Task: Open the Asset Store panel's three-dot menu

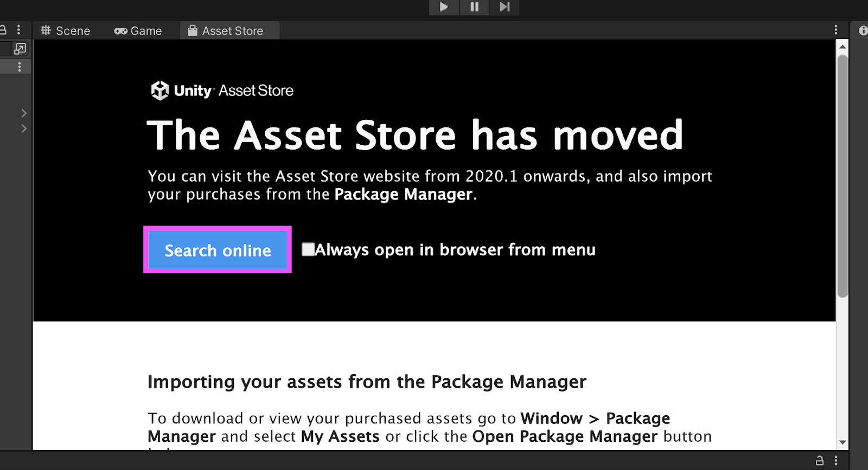Action: click(x=836, y=30)
